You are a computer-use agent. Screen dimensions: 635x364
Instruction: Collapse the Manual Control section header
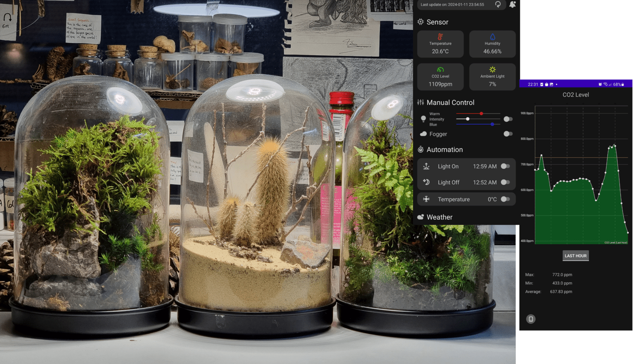(x=450, y=103)
